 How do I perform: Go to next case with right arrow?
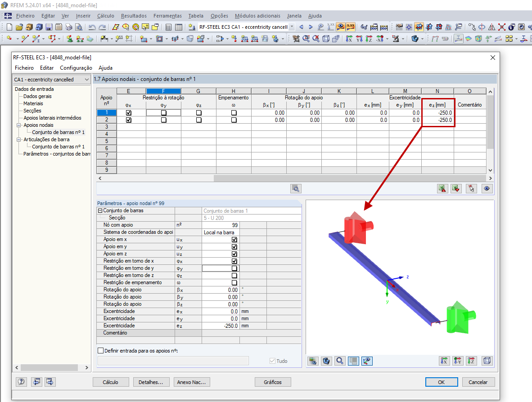point(311,27)
